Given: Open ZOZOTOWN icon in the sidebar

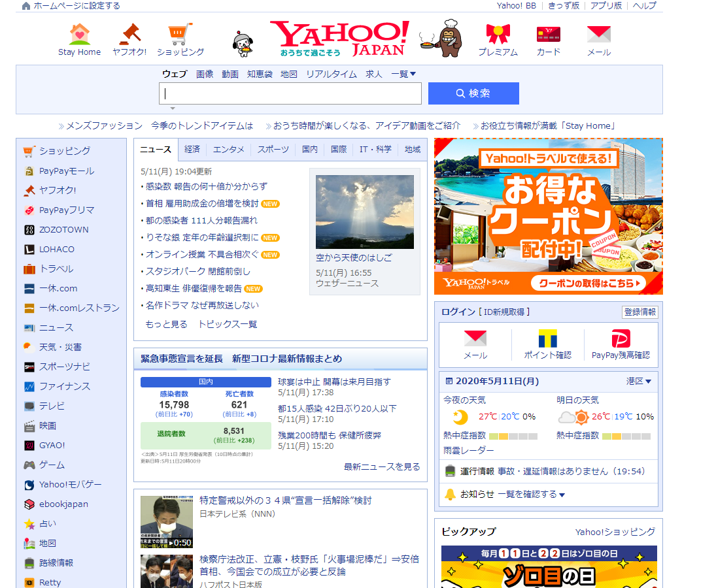Looking at the screenshot, I should pos(29,230).
